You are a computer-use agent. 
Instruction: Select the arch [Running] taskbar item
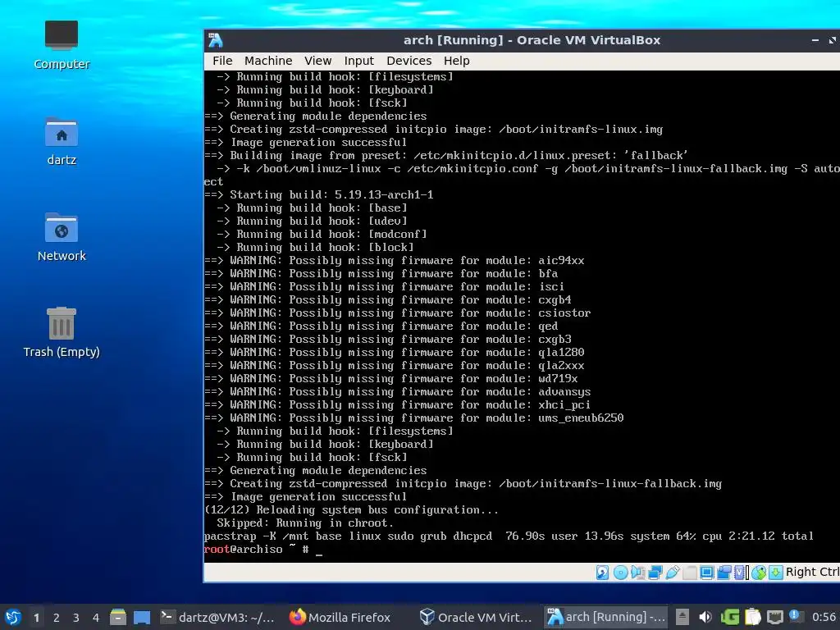pos(605,618)
